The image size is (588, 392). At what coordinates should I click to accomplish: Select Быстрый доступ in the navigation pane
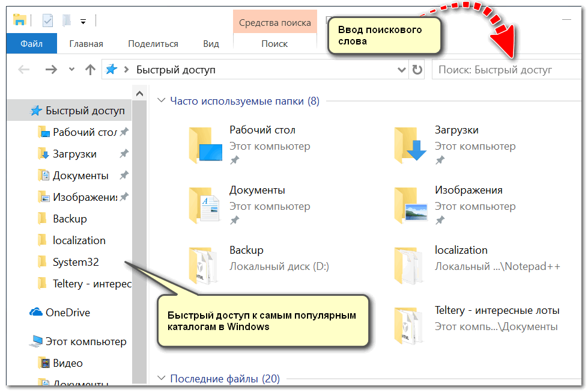coord(70,111)
